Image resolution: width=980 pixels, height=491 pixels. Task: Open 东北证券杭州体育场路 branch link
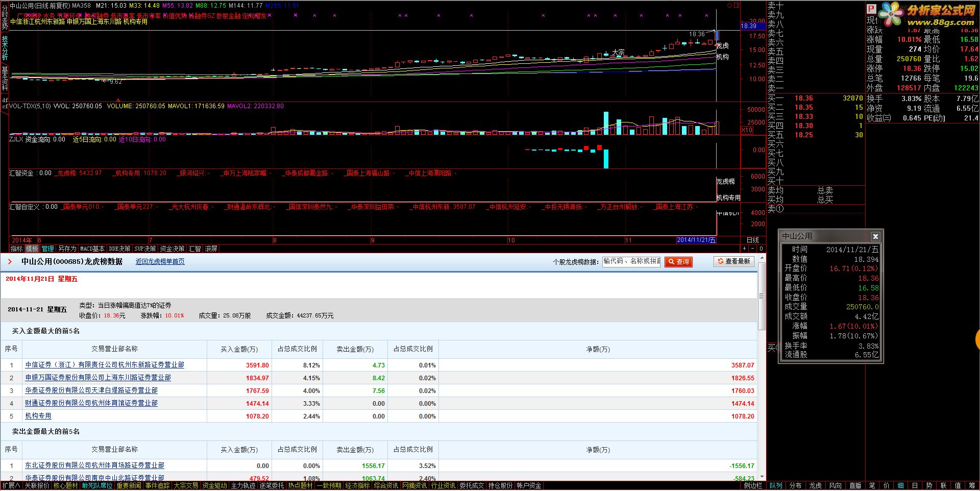pos(94,465)
